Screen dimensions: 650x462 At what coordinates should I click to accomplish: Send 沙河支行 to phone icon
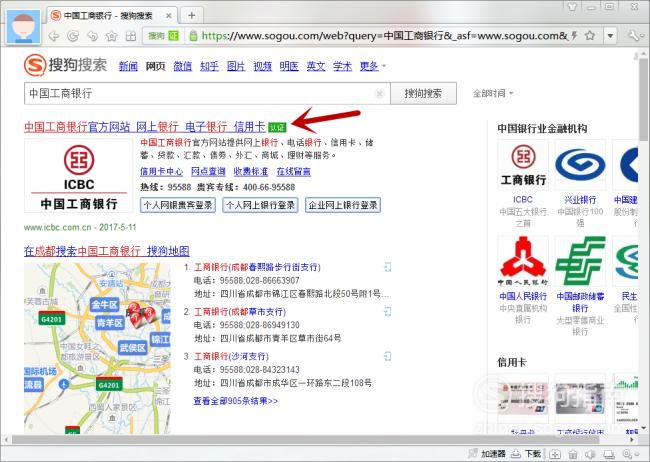388,356
